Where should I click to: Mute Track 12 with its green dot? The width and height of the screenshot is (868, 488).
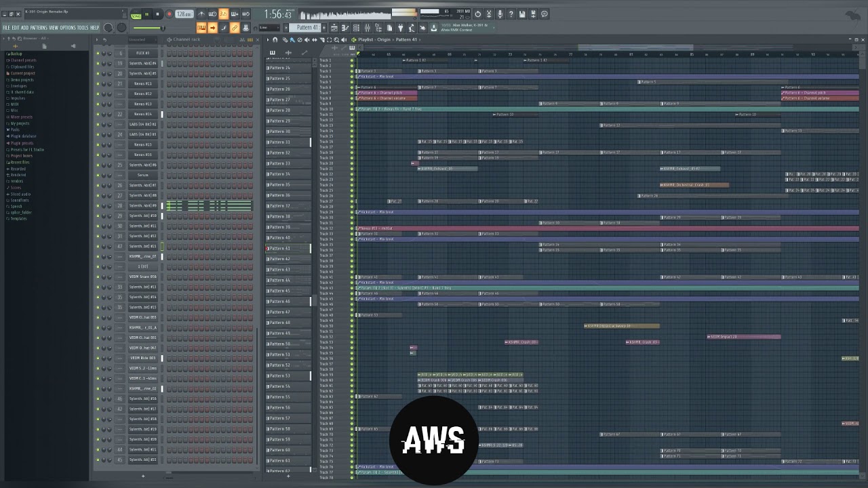coord(352,120)
